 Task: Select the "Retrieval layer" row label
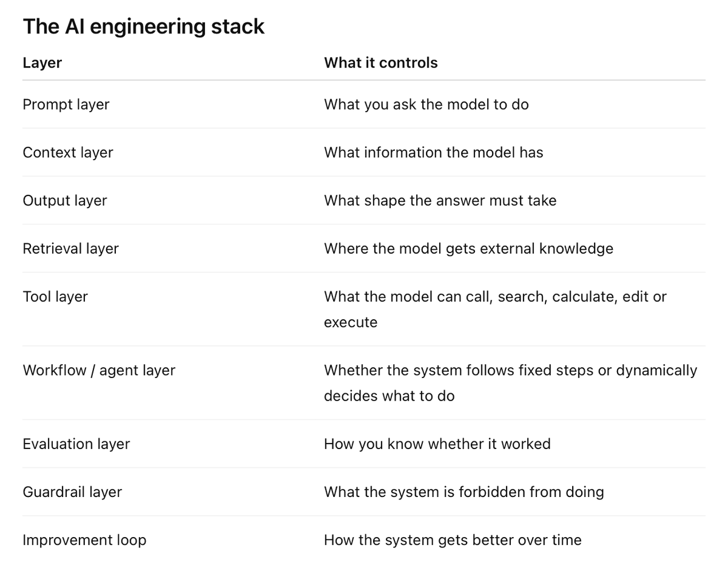tap(71, 248)
